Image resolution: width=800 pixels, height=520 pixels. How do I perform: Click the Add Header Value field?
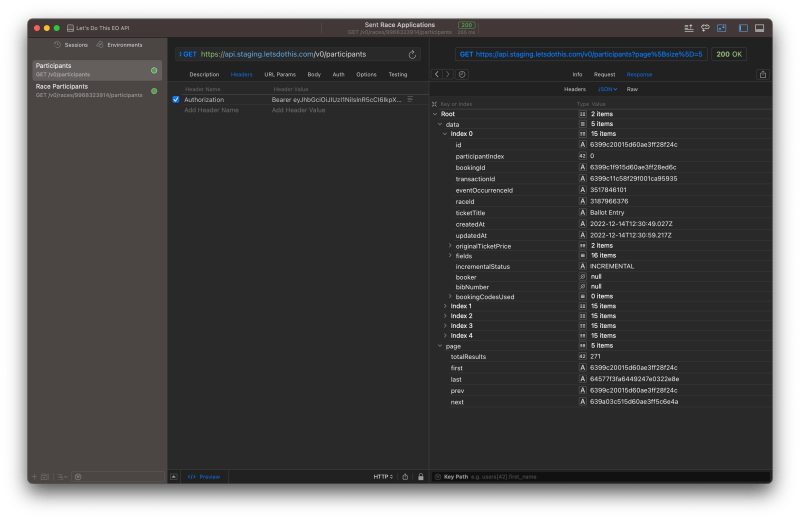click(x=298, y=110)
